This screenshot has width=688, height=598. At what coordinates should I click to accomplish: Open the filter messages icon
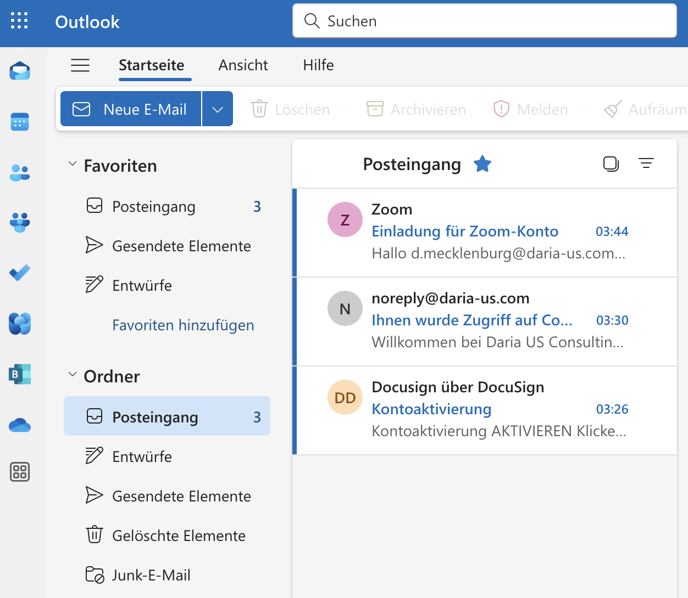point(646,164)
